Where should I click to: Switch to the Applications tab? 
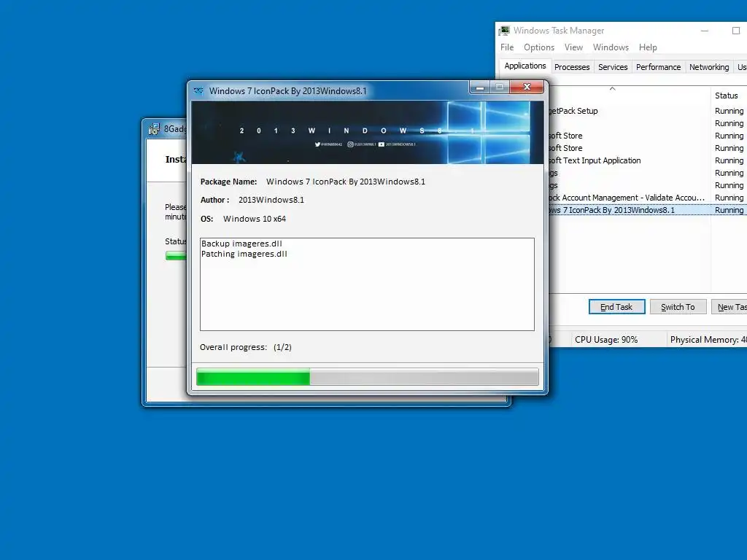pyautogui.click(x=525, y=66)
